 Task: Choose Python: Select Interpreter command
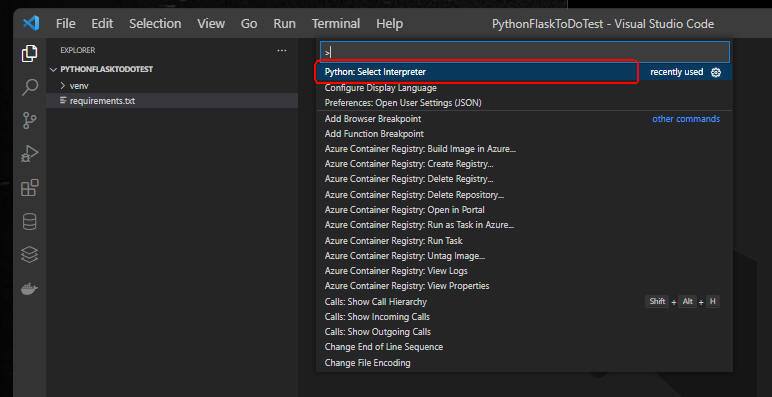point(524,72)
